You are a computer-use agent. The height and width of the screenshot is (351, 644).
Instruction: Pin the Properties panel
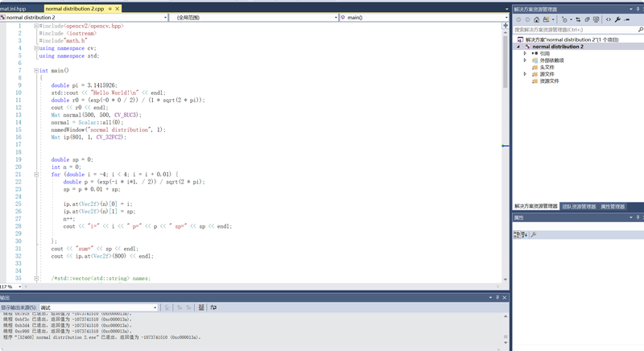[x=638, y=217]
